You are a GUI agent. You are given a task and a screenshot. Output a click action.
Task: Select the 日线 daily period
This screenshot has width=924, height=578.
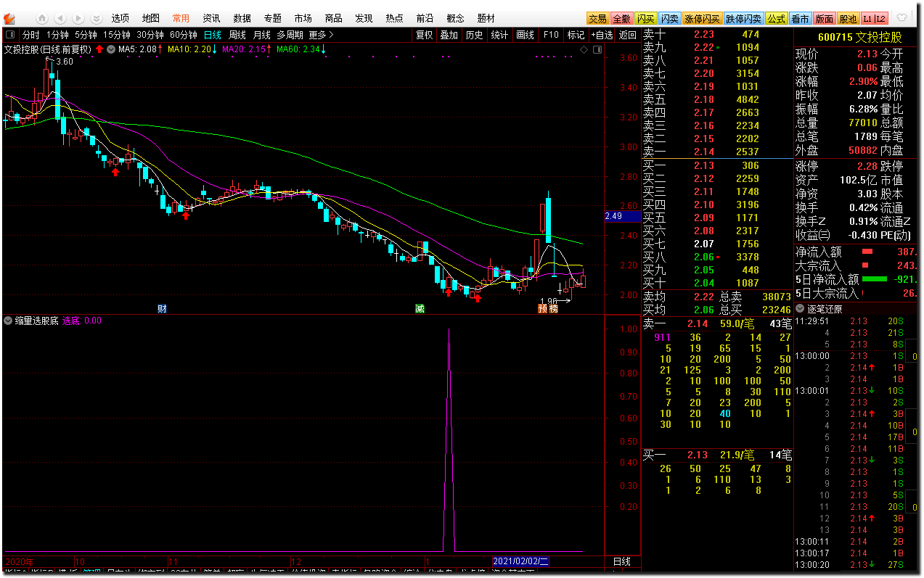[213, 34]
